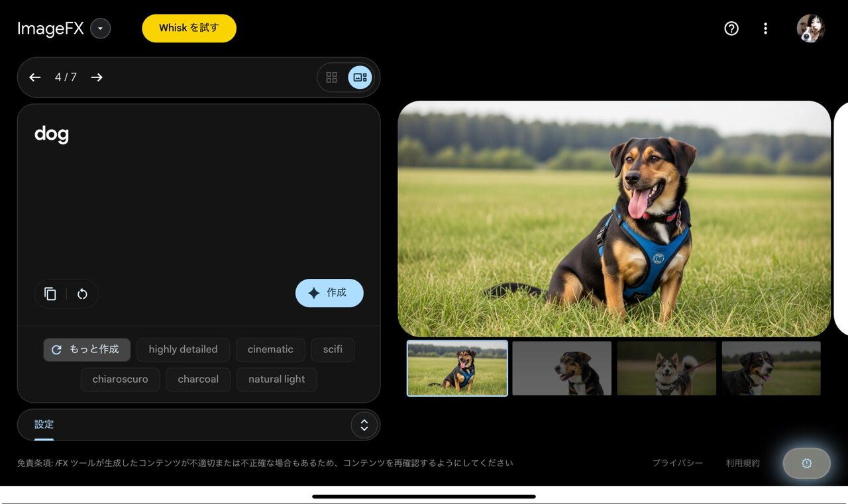Click the Whisk を試す button
The image size is (848, 504).
(x=189, y=28)
